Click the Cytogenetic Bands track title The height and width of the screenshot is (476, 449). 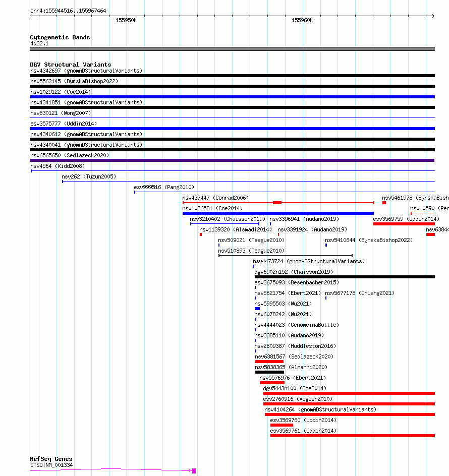pos(60,37)
